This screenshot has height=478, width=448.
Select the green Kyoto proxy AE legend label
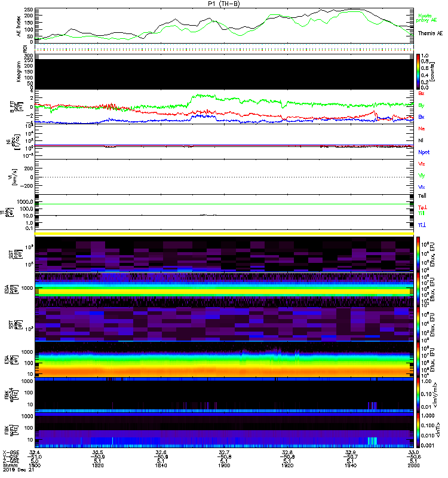(426, 18)
